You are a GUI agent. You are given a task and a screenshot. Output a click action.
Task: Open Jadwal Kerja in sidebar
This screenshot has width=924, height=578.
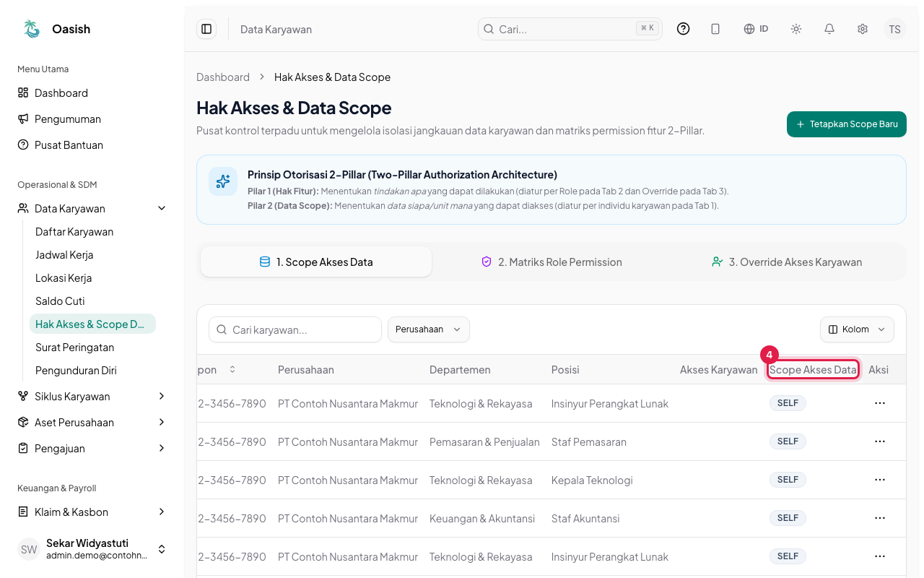point(64,255)
